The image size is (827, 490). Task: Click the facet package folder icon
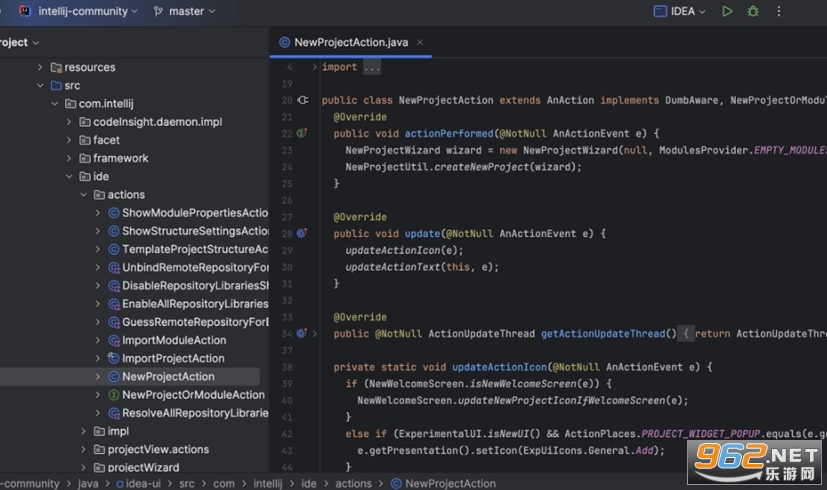pyautogui.click(x=85, y=140)
